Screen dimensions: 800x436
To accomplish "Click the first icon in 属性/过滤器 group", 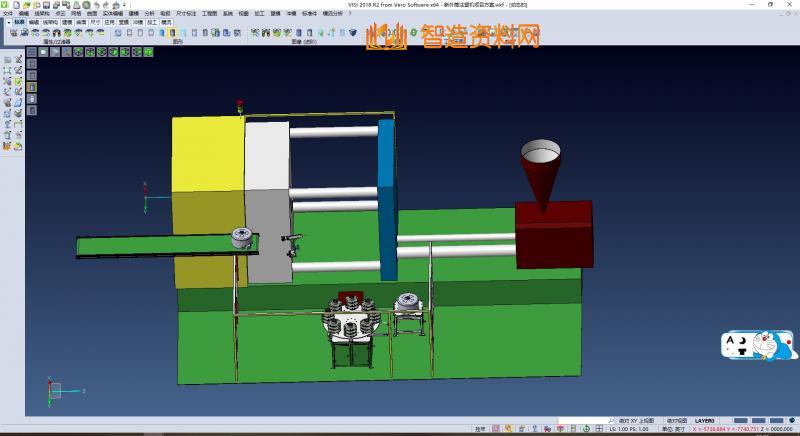I will pyautogui.click(x=14, y=32).
